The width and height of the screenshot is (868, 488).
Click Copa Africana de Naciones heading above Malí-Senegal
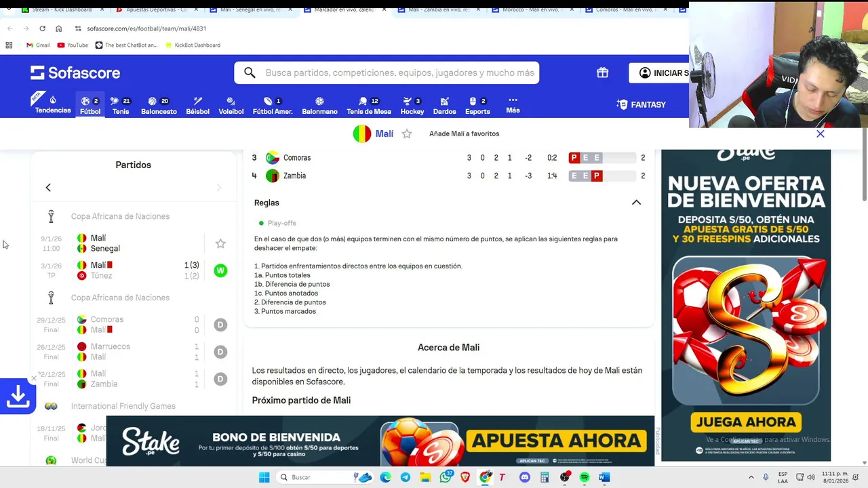[x=120, y=216]
